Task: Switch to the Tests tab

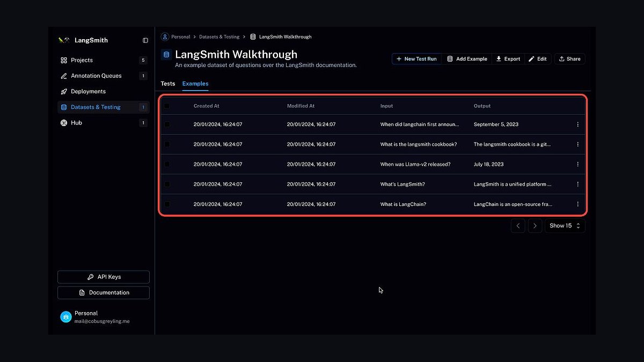Action: tap(168, 84)
